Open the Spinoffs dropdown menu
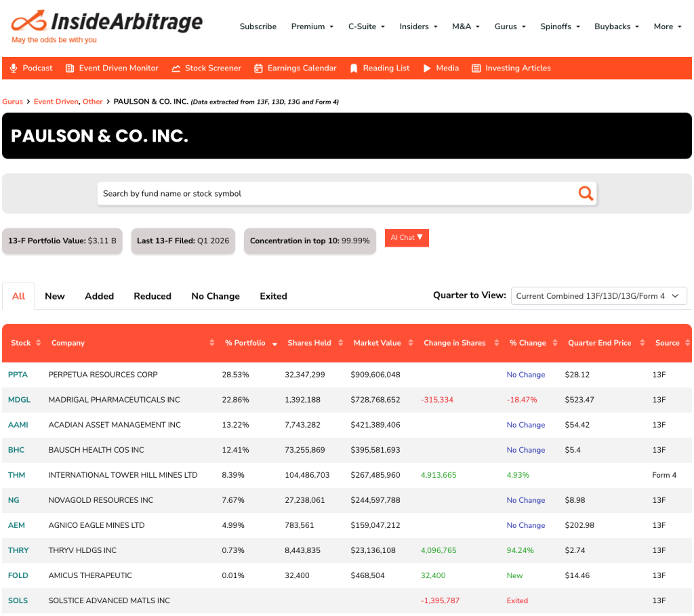Screen dimensions: 694x616 click(x=560, y=26)
